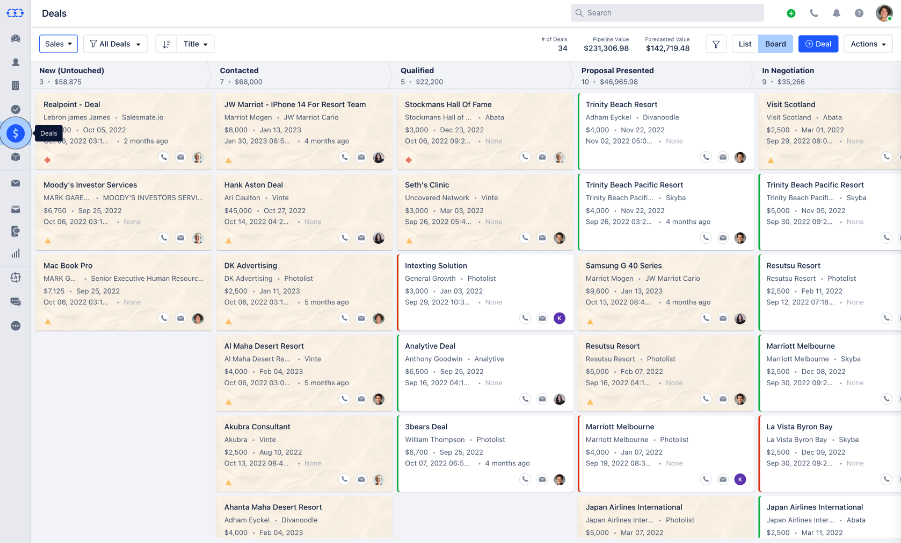Image resolution: width=901 pixels, height=543 pixels.
Task: Click email icon on Intexting Solution card
Action: (x=542, y=318)
